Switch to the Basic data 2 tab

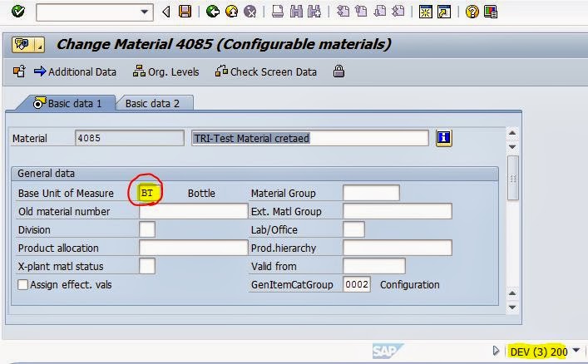coord(154,103)
